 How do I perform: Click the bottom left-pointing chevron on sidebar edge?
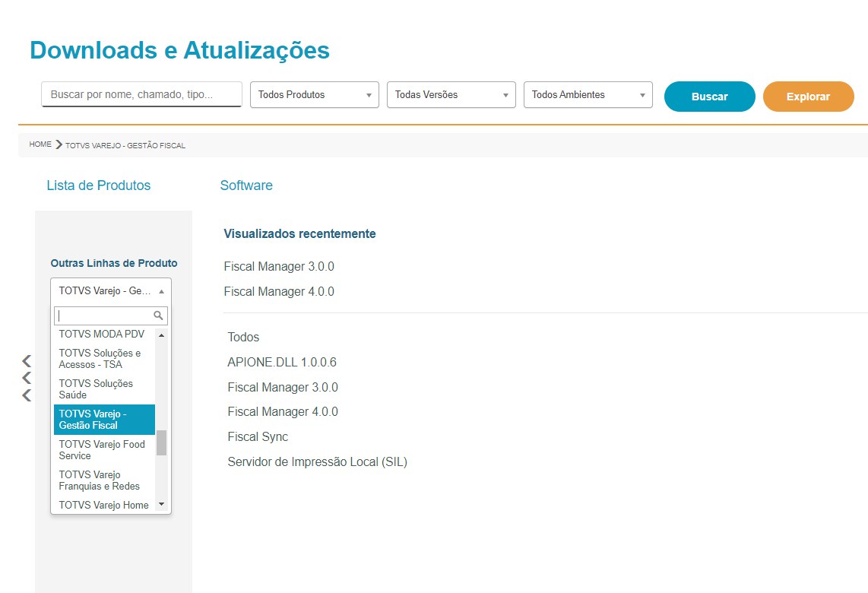27,395
